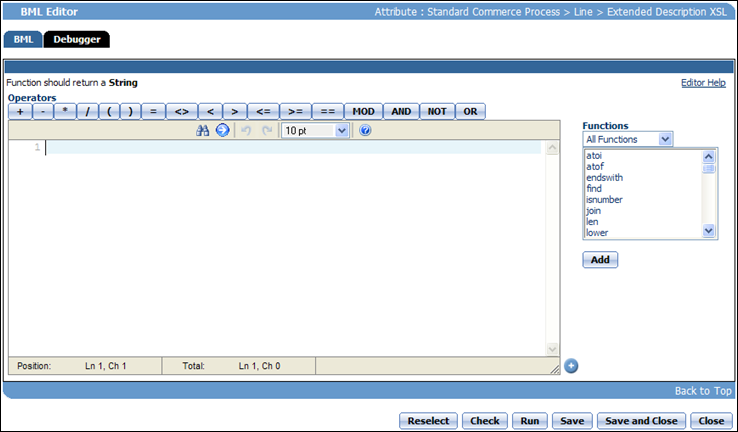
Task: Click the blue go-to-line arrow icon
Action: (222, 130)
